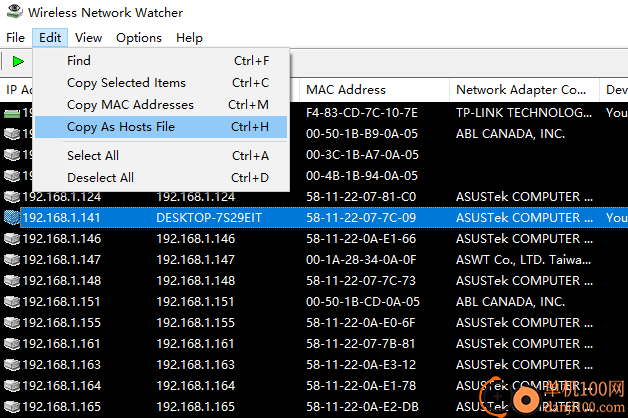Click ASWT Co., LTD. Taiwa... company cell
628x418 pixels.
(523, 260)
